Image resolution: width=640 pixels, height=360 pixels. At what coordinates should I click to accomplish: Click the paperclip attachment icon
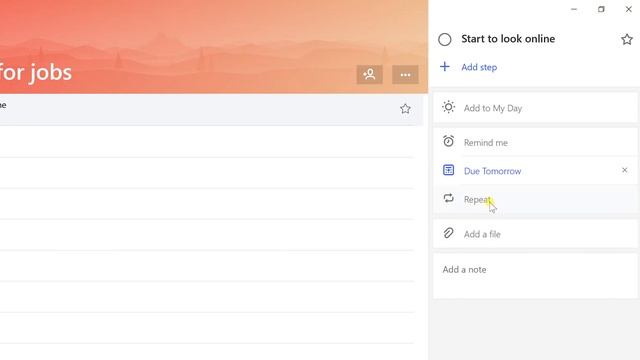448,233
